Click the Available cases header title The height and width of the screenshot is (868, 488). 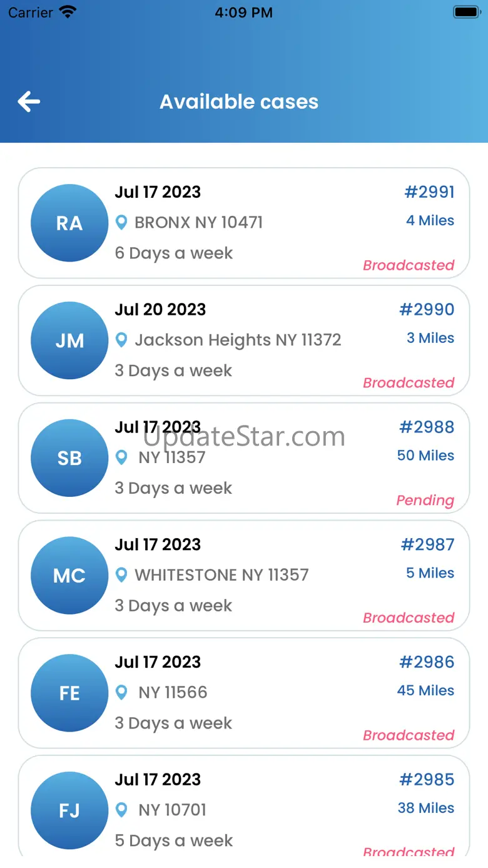(239, 101)
